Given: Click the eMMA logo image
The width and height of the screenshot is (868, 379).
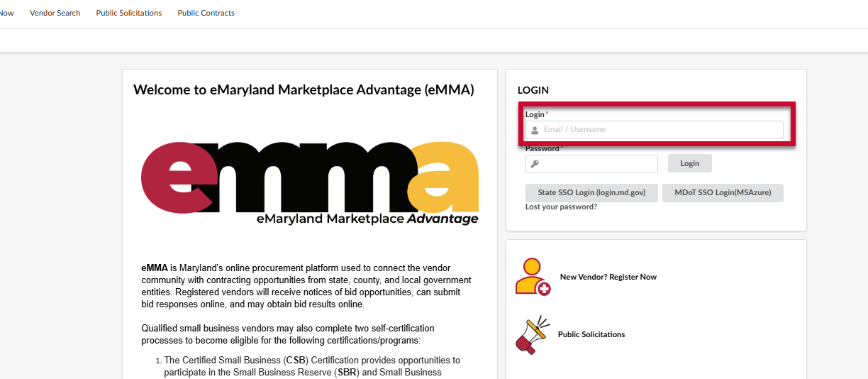Looking at the screenshot, I should pos(310,184).
